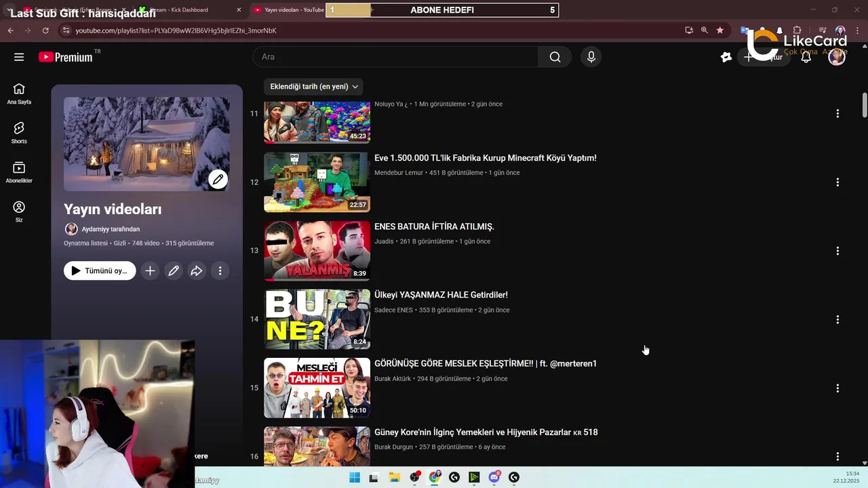Open the Chrome profile avatar
868x488 pixels.
click(840, 30)
